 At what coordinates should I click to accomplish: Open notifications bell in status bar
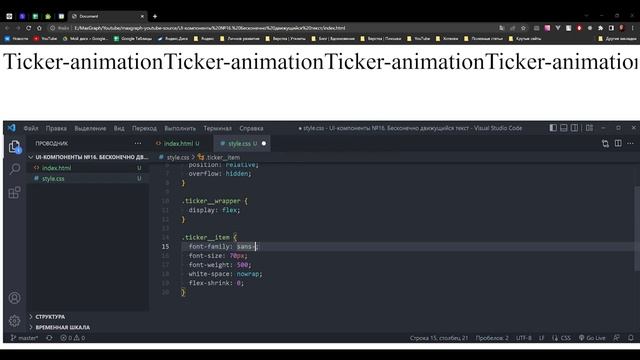pyautogui.click(x=631, y=338)
